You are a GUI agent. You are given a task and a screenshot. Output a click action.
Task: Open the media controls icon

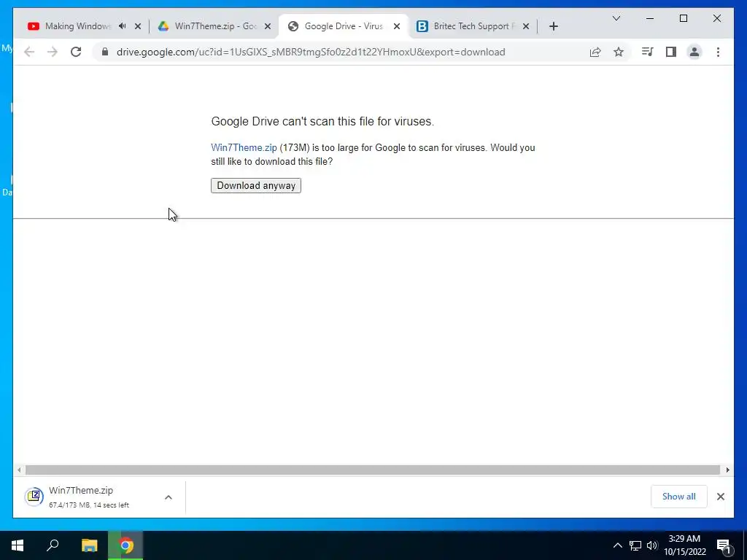(x=647, y=52)
